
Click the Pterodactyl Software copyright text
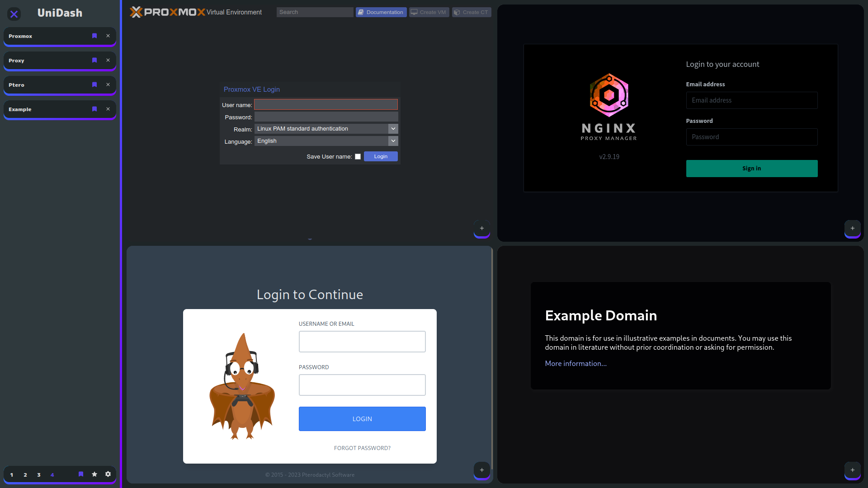click(310, 475)
